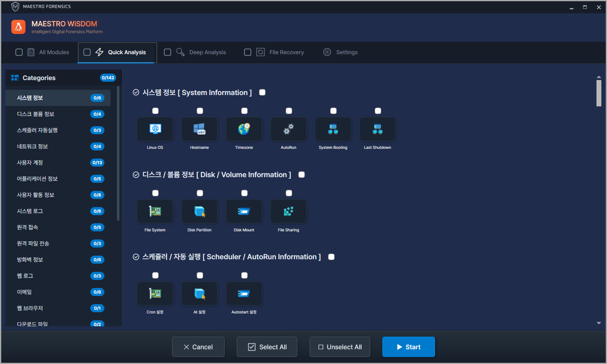This screenshot has width=607, height=364.
Task: Click the Linux OS module icon
Action: [155, 129]
